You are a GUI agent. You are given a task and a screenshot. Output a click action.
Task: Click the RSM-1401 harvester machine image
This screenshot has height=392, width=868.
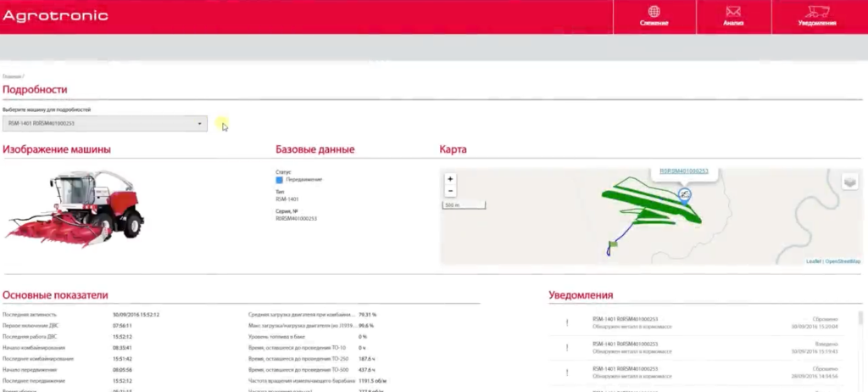[x=75, y=209]
